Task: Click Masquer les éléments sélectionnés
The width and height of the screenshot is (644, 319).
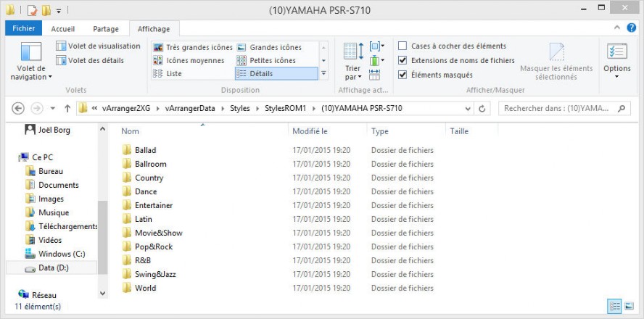Action: click(x=556, y=62)
